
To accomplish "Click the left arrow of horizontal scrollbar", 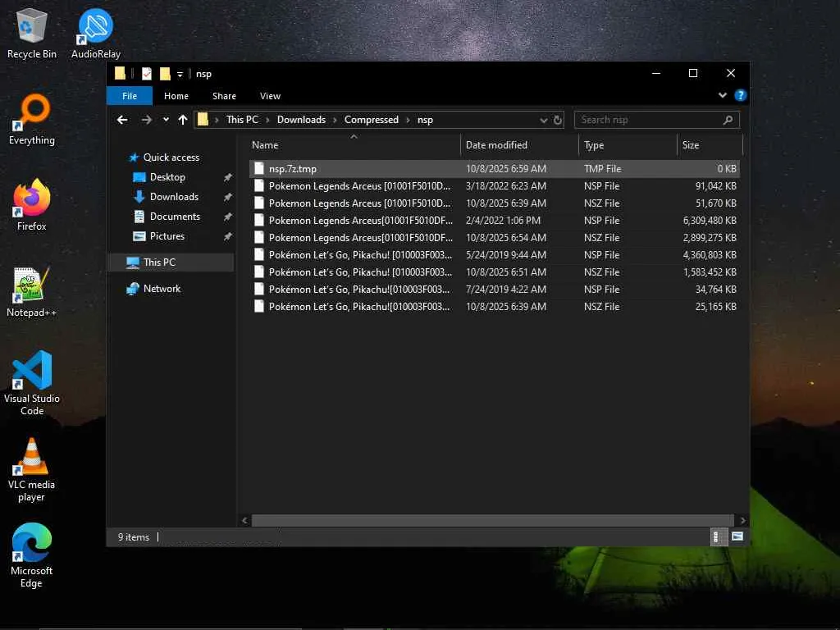I will 244,520.
